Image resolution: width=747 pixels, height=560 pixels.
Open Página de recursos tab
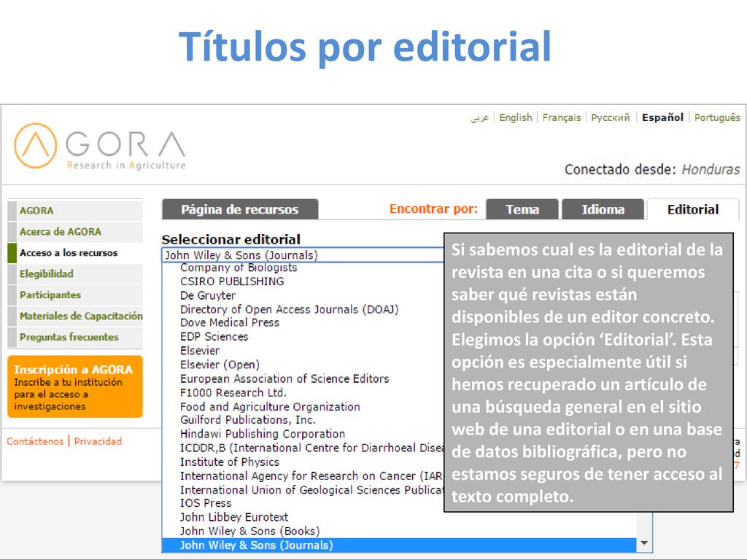(240, 209)
